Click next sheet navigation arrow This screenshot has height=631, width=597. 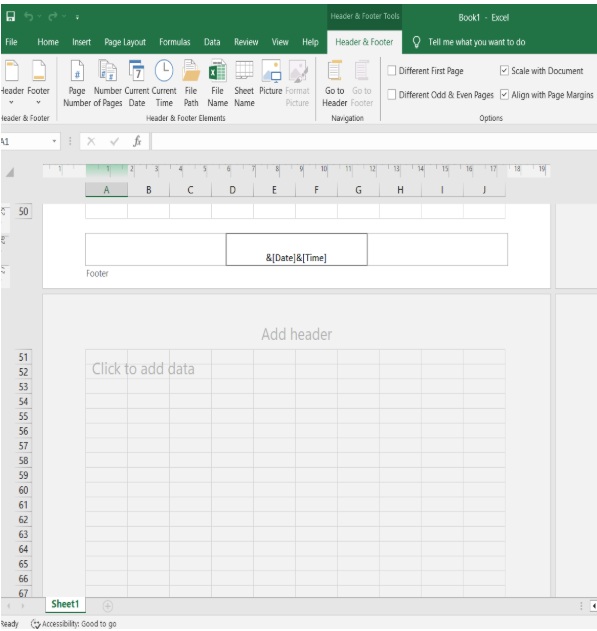click(23, 605)
